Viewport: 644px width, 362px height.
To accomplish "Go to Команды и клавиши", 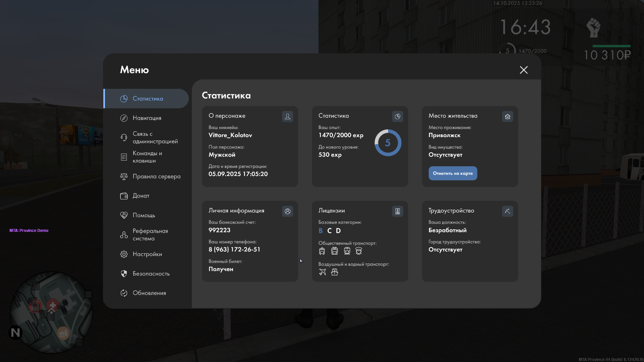I will point(147,157).
